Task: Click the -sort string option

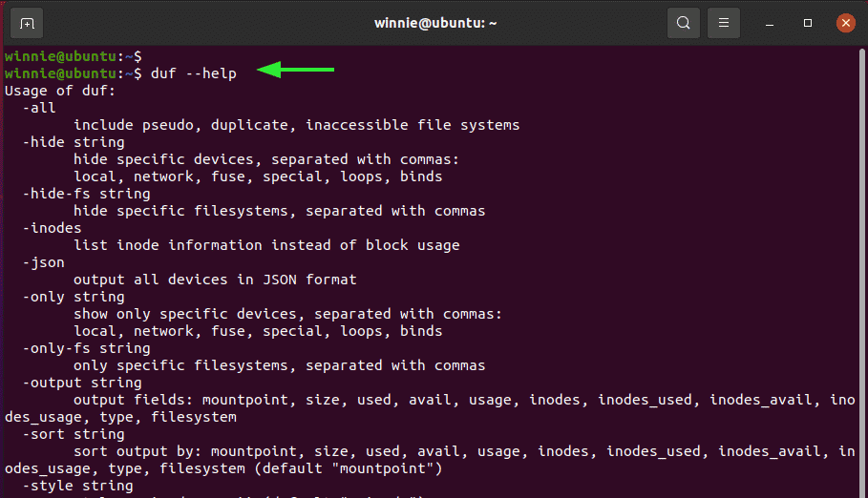Action: coord(74,434)
